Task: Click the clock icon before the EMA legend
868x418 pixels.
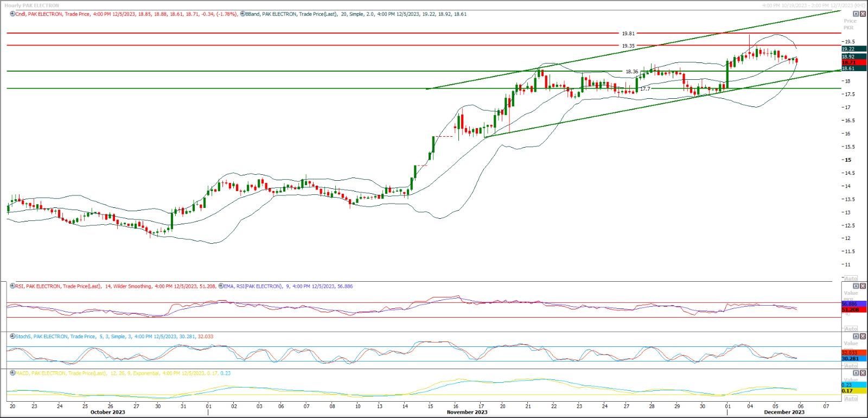Action: [x=221, y=286]
